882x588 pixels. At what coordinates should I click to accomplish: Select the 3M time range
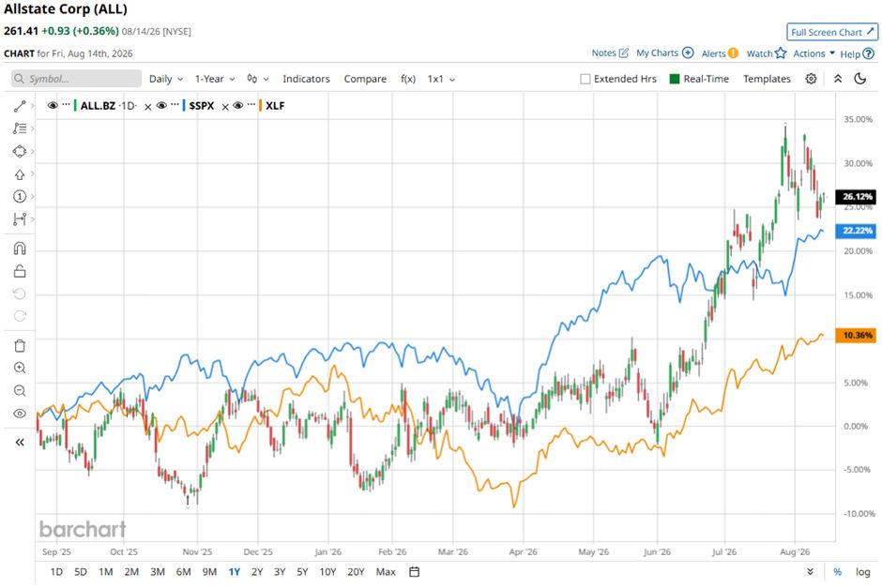(x=158, y=572)
